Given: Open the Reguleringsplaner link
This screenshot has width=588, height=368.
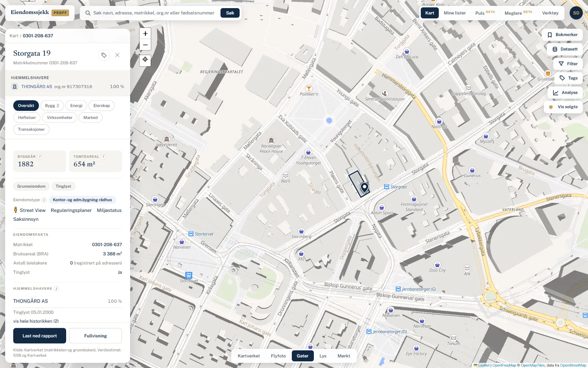Looking at the screenshot, I should click(x=71, y=210).
